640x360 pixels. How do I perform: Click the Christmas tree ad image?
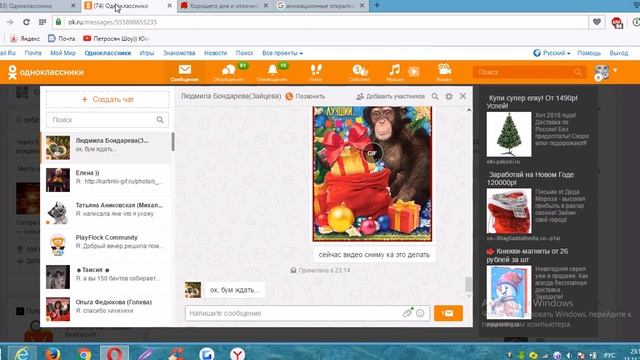(x=509, y=134)
